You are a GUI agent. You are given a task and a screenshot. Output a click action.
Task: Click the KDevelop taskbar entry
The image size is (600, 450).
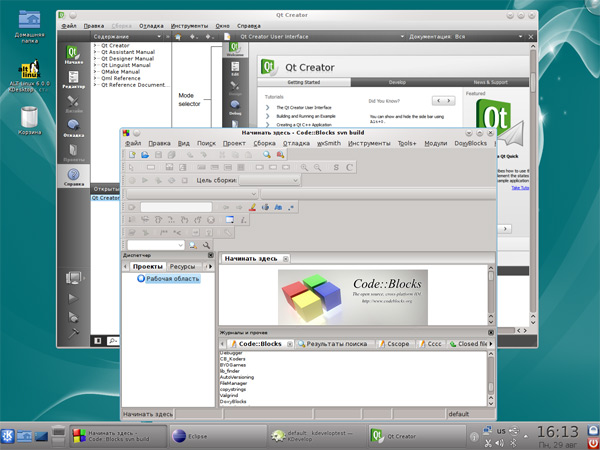[317, 436]
